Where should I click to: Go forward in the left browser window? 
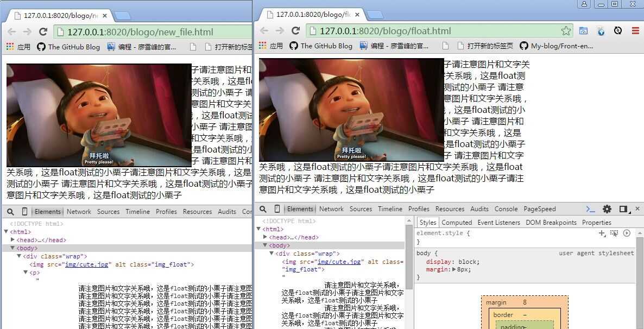pos(27,31)
